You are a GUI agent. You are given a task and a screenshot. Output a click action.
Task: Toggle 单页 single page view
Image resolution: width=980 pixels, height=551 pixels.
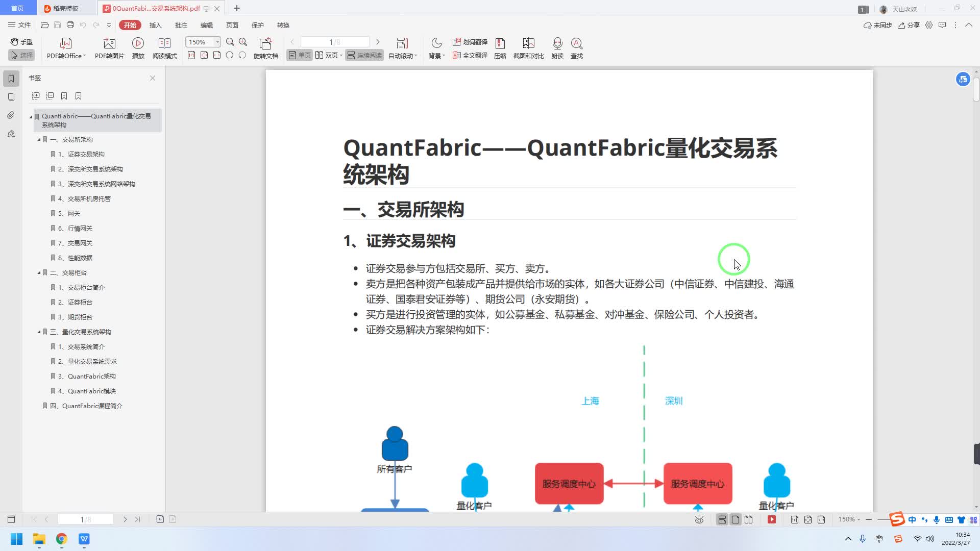(300, 55)
